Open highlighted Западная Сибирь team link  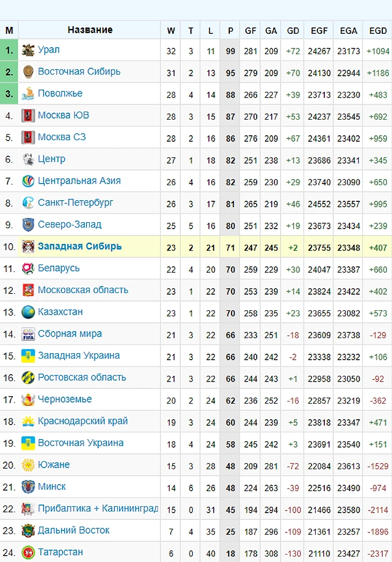(x=79, y=246)
